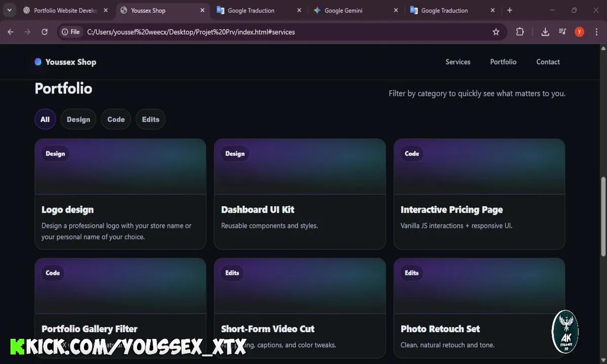The image size is (607, 364).
Task: Click the 'Filter by category' description text
Action: pyautogui.click(x=477, y=94)
